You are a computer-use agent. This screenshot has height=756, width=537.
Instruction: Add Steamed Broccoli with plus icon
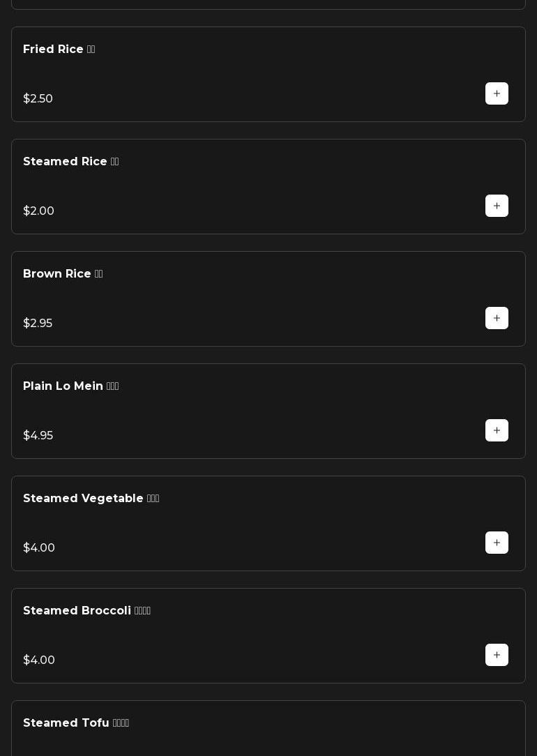click(497, 655)
